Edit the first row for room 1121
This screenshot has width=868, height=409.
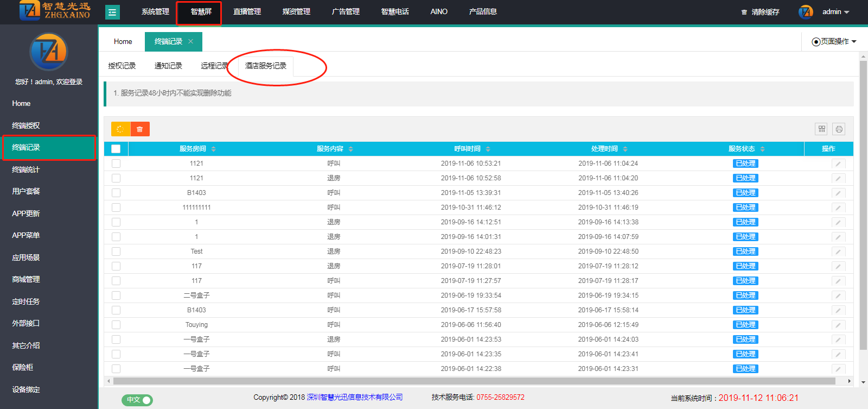pos(838,163)
